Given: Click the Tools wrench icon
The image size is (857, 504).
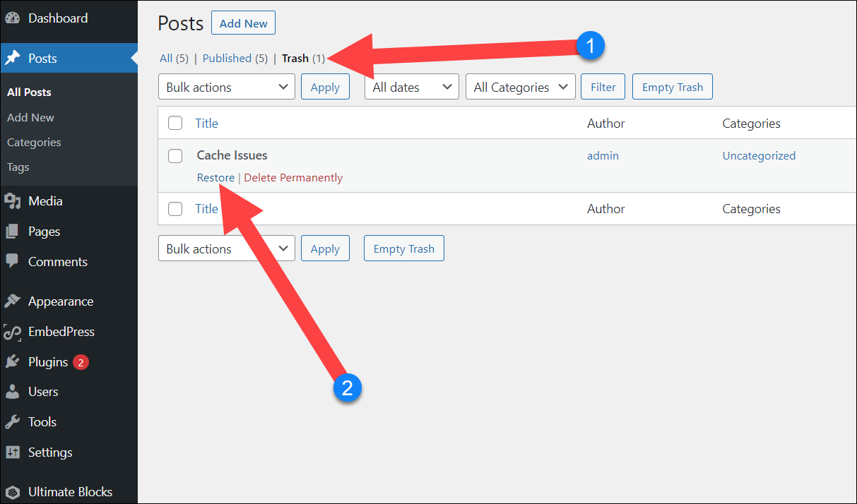Looking at the screenshot, I should [12, 422].
